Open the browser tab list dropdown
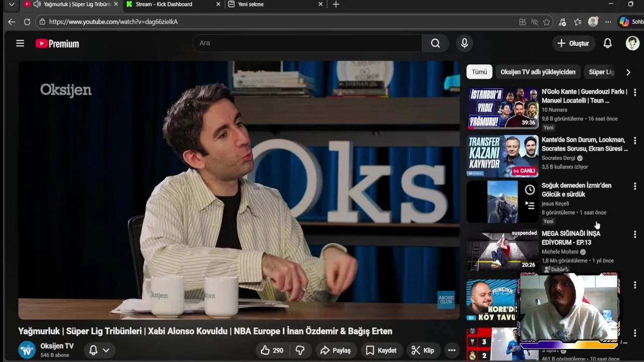Image resolution: width=644 pixels, height=362 pixels. (11, 4)
